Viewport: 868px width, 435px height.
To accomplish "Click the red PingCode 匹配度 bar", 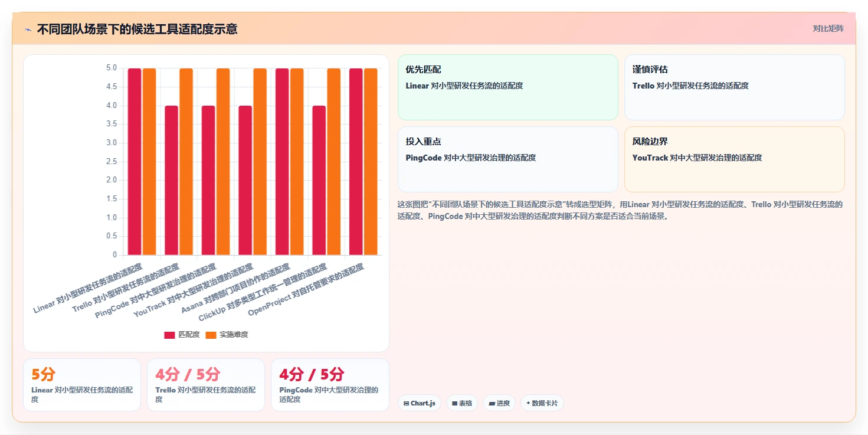I will pyautogui.click(x=208, y=181).
